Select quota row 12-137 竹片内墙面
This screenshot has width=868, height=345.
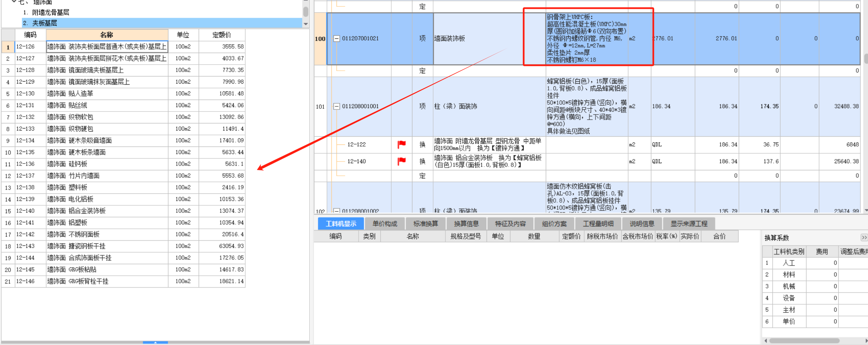(123, 176)
